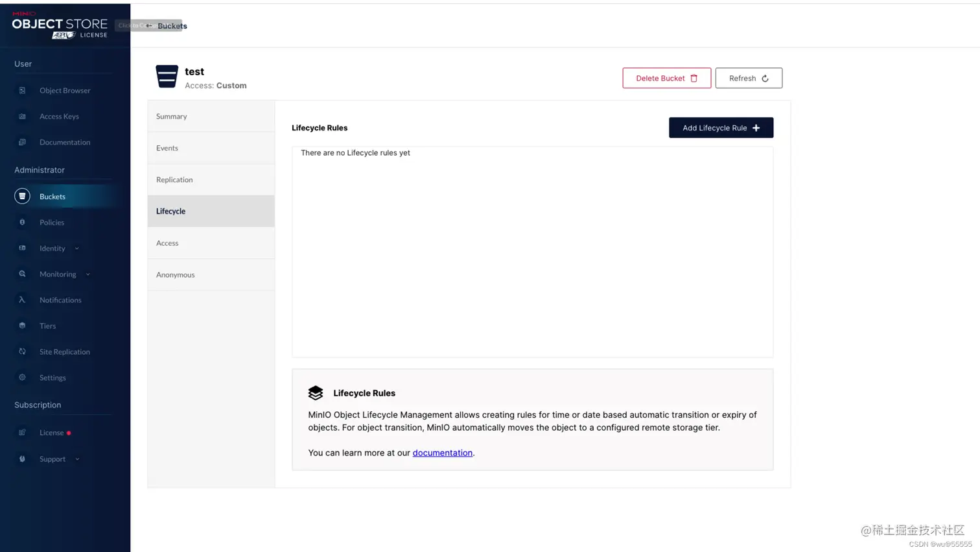980x552 pixels.
Task: Click the Object Browser sidebar icon
Action: pyautogui.click(x=22, y=90)
